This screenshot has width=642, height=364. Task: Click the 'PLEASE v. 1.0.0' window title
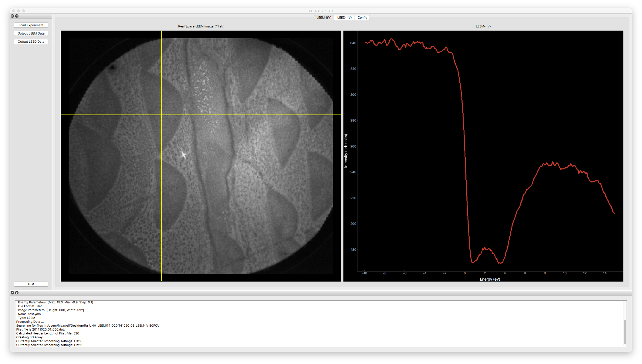pos(321,11)
